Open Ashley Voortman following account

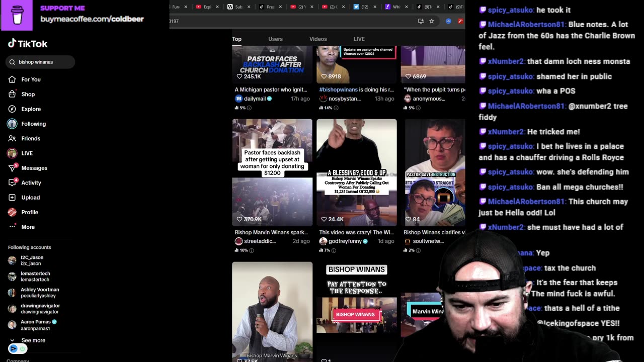pos(33,293)
